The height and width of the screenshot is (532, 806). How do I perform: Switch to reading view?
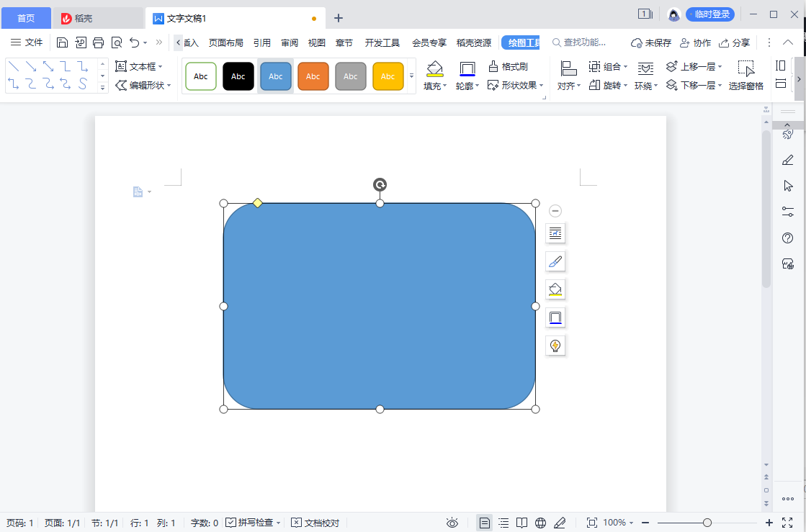coord(521,523)
